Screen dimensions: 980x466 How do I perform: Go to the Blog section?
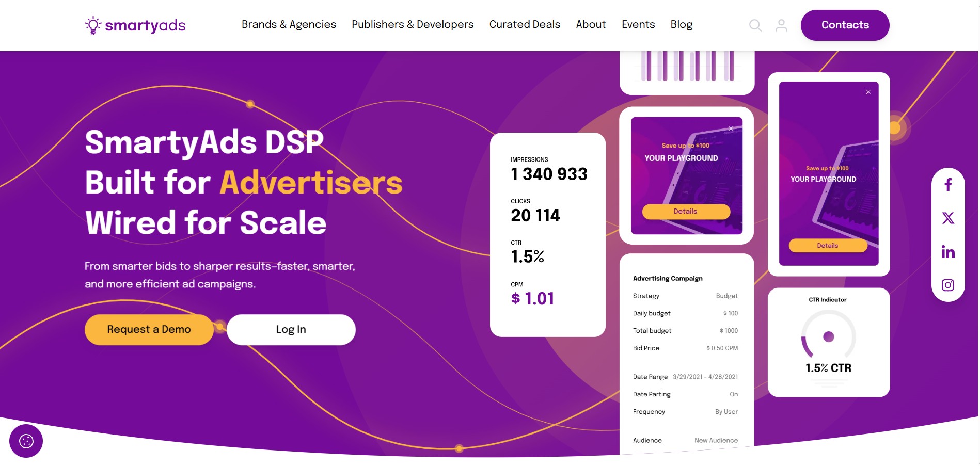tap(681, 24)
